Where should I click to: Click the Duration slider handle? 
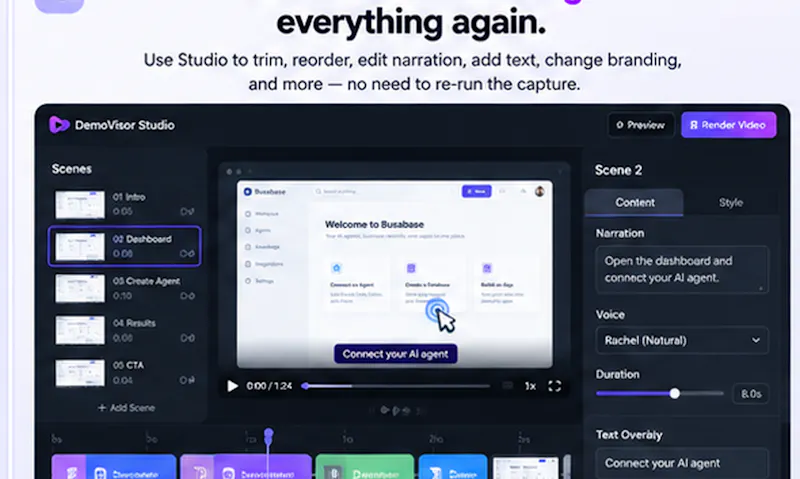point(674,393)
